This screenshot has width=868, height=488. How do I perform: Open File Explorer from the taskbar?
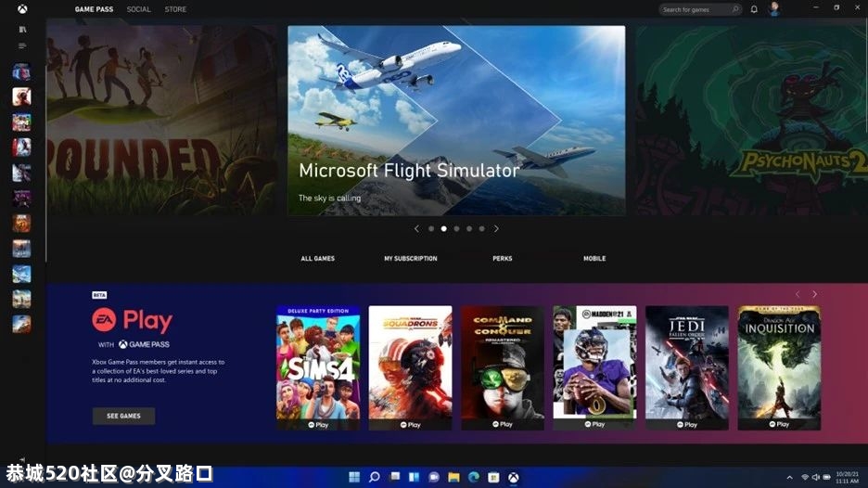[453, 477]
